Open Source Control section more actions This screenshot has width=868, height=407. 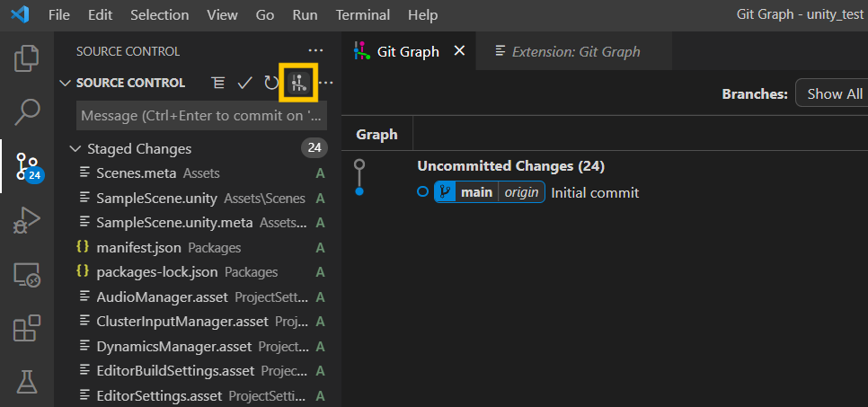[x=326, y=83]
